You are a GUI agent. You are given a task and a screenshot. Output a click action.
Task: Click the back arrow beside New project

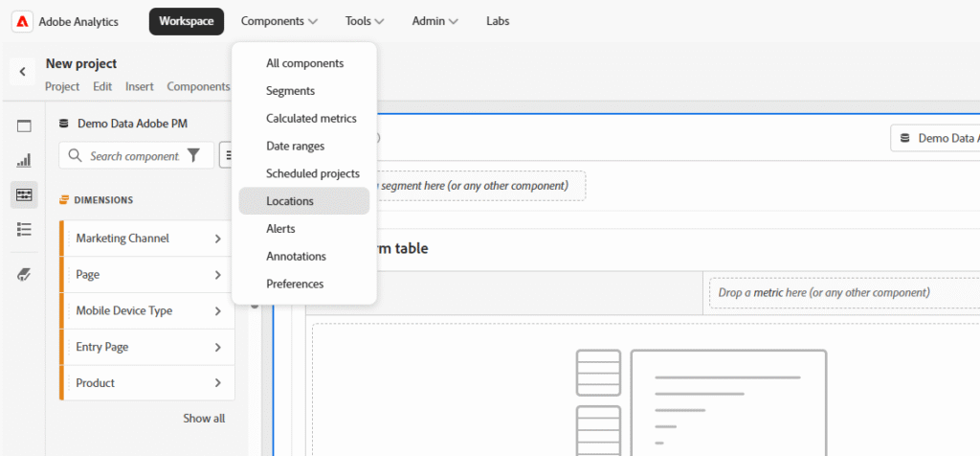[x=23, y=72]
